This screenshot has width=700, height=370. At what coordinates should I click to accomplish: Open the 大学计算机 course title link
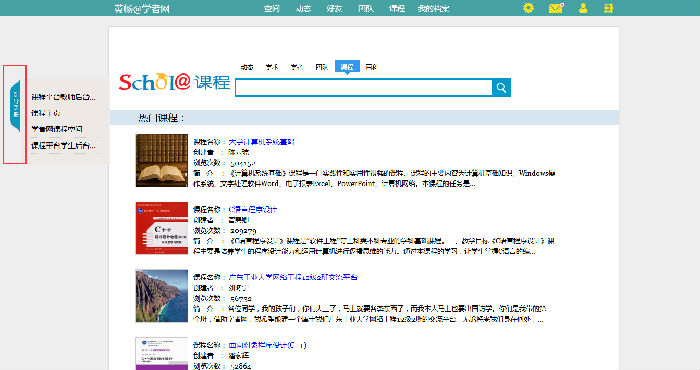pos(261,142)
